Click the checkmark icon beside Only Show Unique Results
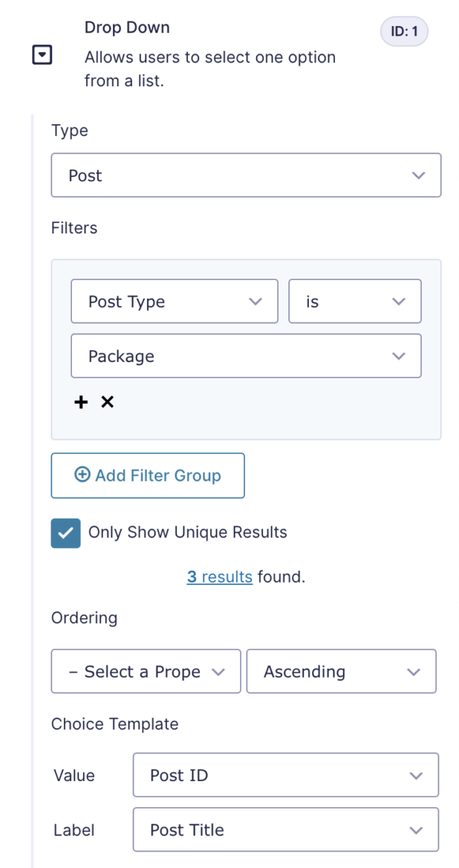459x868 pixels. [65, 532]
